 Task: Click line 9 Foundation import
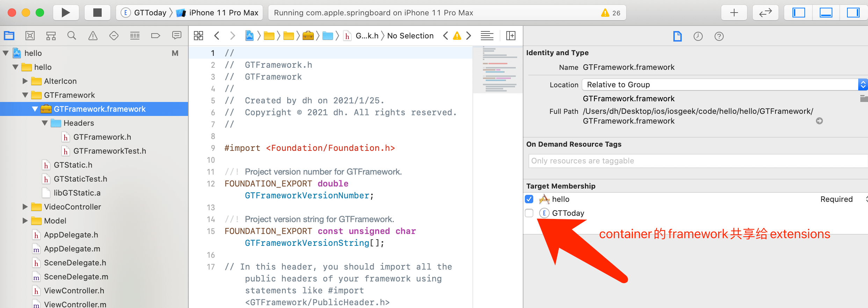[310, 148]
